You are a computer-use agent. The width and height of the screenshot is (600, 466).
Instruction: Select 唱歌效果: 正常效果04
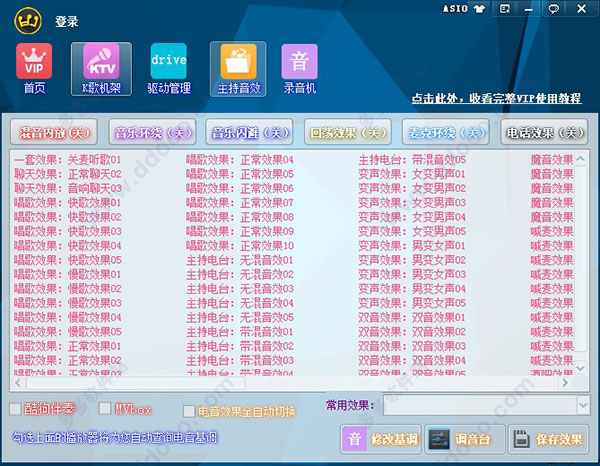[240, 160]
